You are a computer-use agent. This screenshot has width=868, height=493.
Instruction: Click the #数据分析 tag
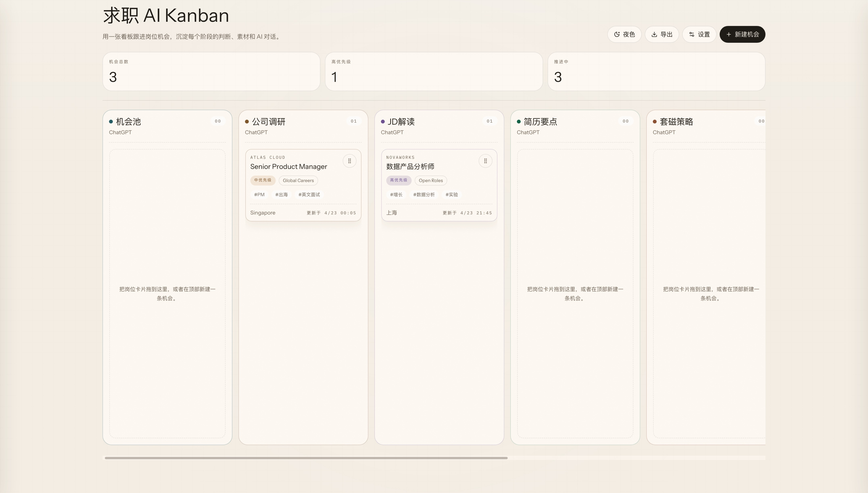(x=424, y=195)
